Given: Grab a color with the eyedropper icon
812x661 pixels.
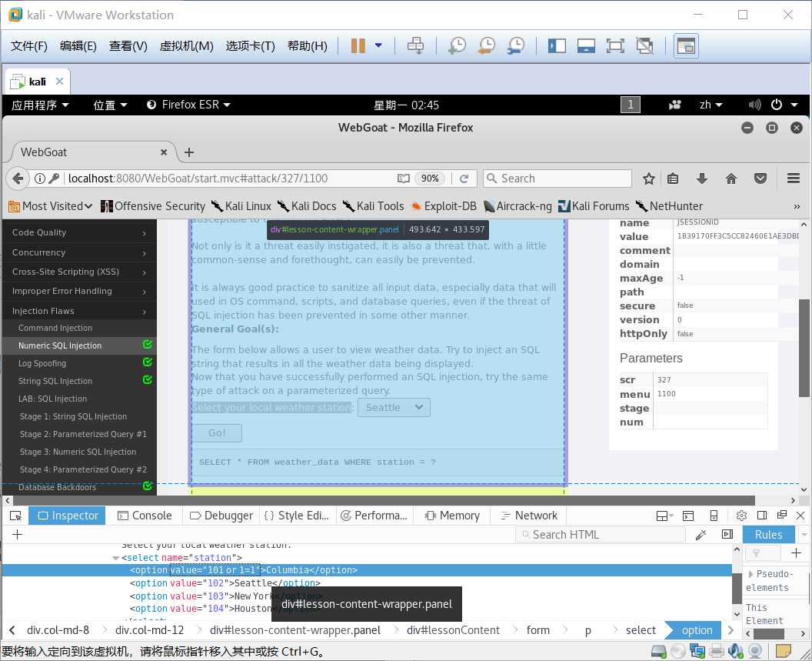Looking at the screenshot, I should pos(701,535).
